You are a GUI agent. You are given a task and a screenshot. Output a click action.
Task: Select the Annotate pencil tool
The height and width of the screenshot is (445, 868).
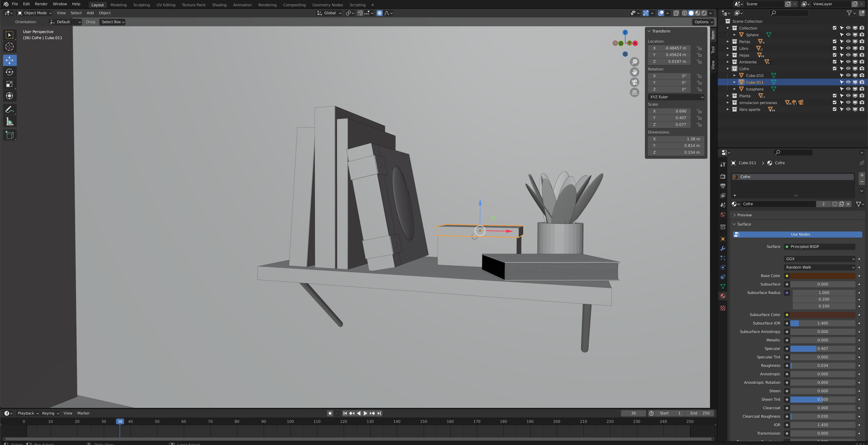click(x=9, y=109)
